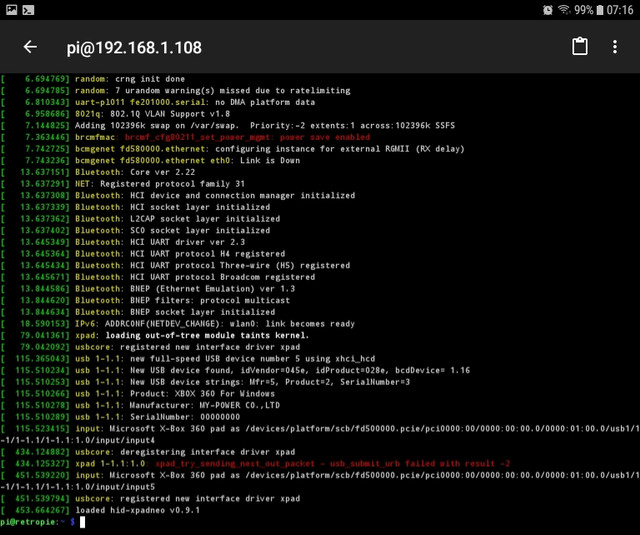Tap 'loaded hid-xpadneo v0.9.1' line
The image size is (640, 535).
pyautogui.click(x=100, y=510)
